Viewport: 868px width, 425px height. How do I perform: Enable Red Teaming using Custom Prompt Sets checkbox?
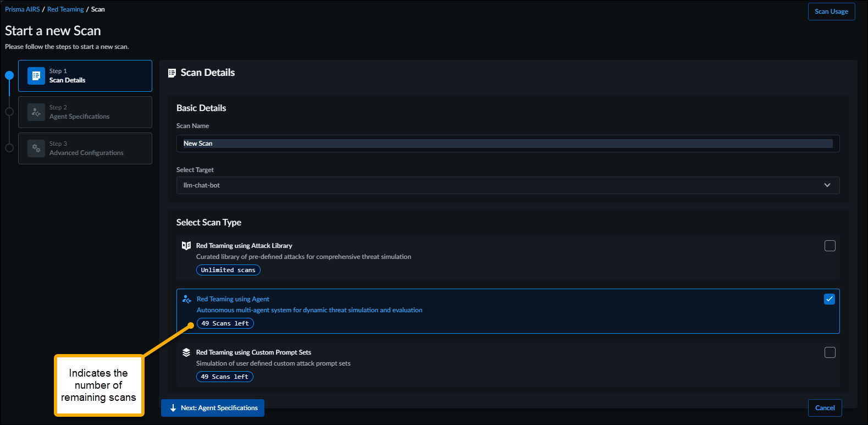[830, 352]
